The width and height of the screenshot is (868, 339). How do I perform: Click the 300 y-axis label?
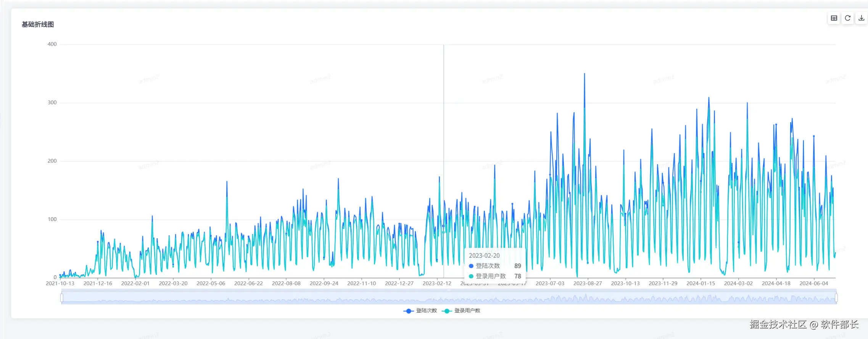tap(52, 103)
